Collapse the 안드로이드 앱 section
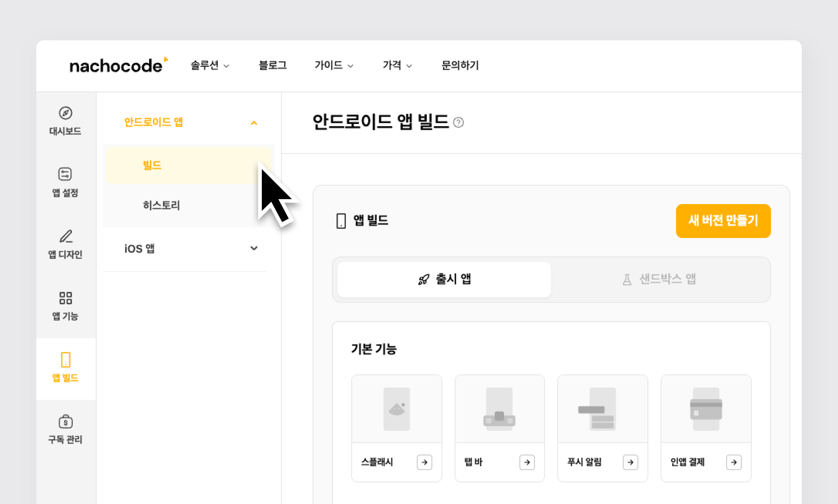The height and width of the screenshot is (504, 838). tap(254, 123)
